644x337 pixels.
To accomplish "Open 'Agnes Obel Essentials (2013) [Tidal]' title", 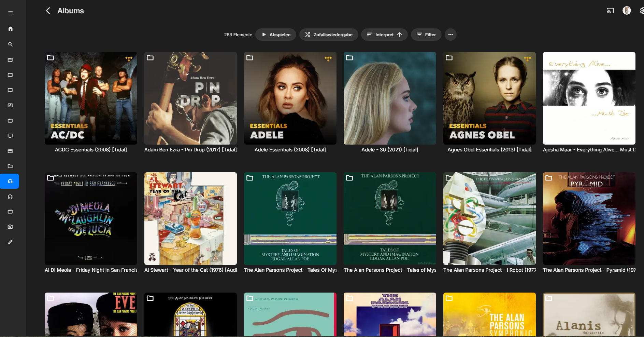I will (489, 150).
